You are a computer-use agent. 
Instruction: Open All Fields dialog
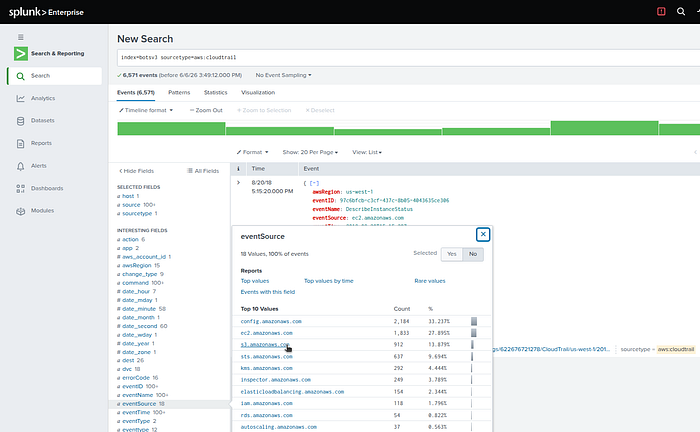point(203,171)
